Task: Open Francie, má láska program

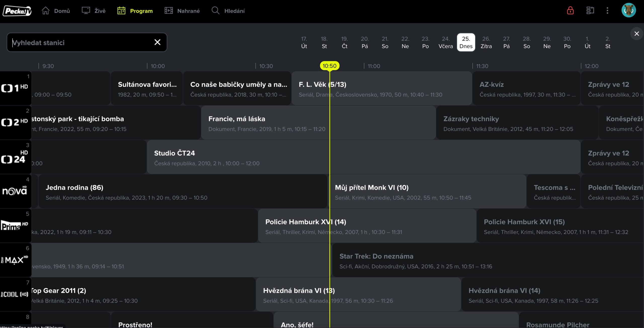Action: pyautogui.click(x=318, y=122)
